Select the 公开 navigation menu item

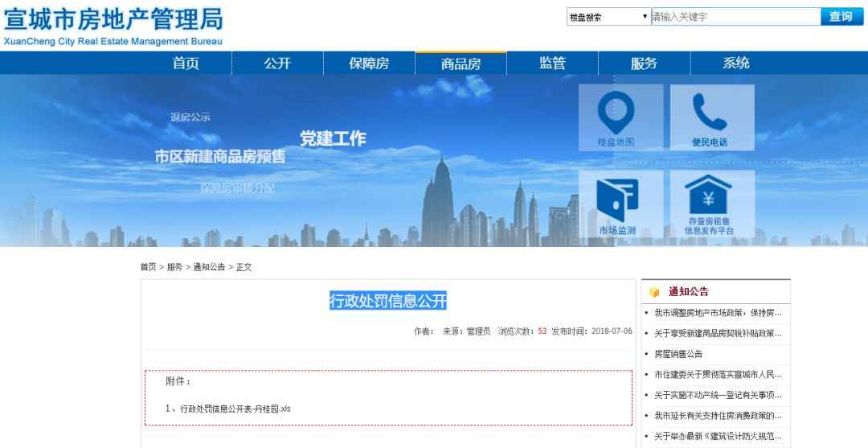(277, 64)
